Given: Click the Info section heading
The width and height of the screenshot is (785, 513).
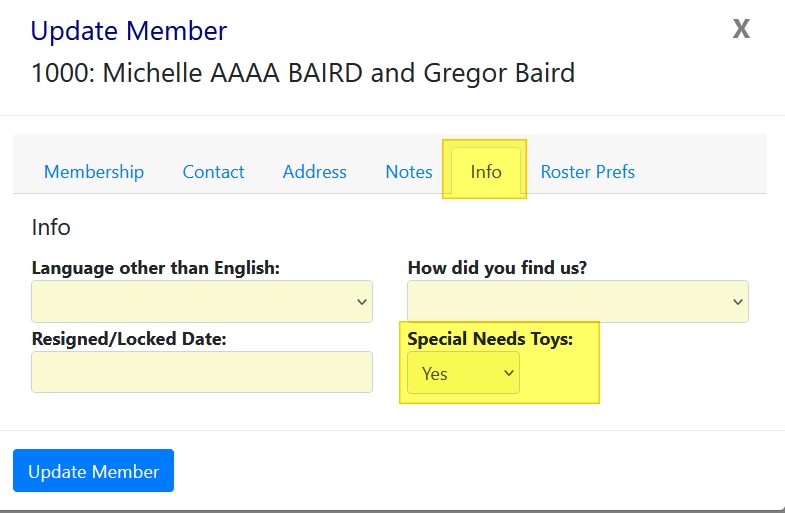Looking at the screenshot, I should pyautogui.click(x=51, y=227).
